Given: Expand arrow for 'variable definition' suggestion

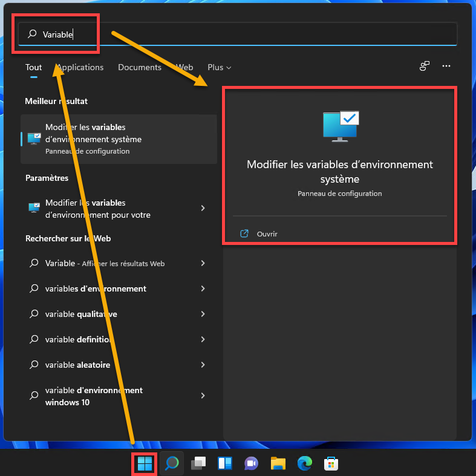Looking at the screenshot, I should (203, 339).
